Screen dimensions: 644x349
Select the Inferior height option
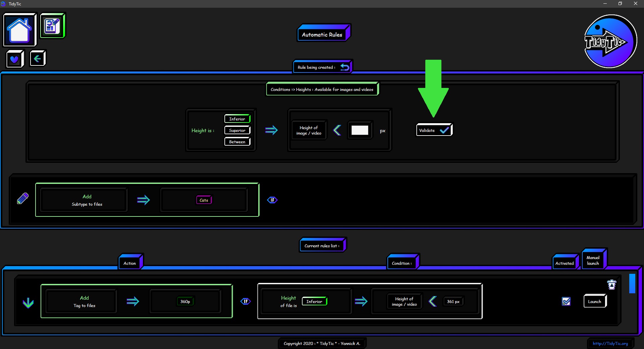coord(237,119)
